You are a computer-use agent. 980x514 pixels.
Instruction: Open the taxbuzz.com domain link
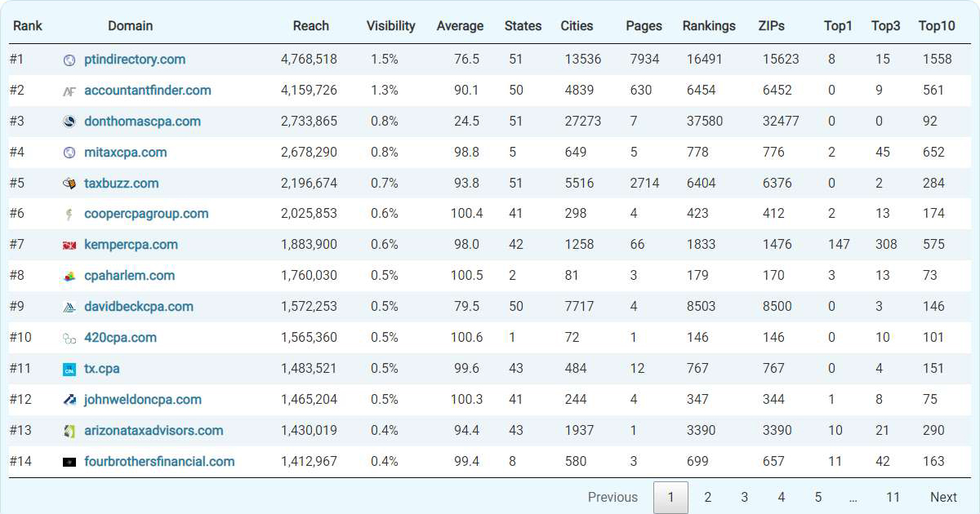(x=122, y=184)
